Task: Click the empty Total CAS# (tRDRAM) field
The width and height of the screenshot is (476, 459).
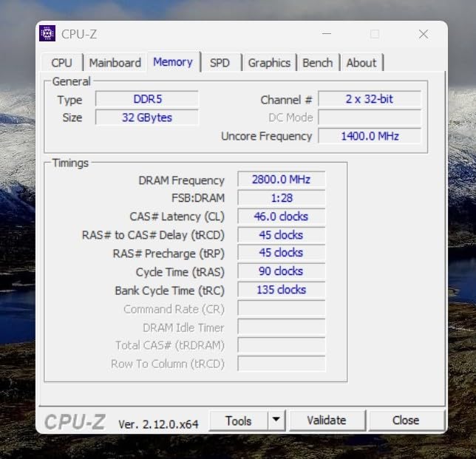Action: 282,345
